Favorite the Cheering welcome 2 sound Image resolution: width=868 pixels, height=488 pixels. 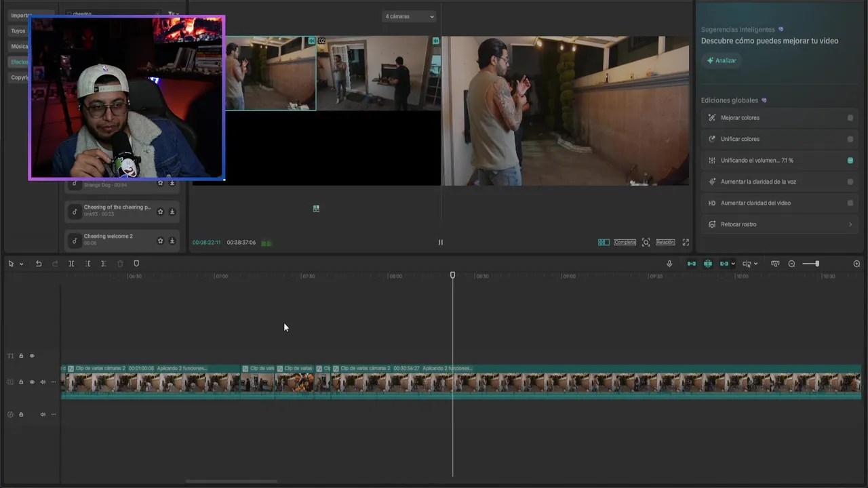(161, 241)
